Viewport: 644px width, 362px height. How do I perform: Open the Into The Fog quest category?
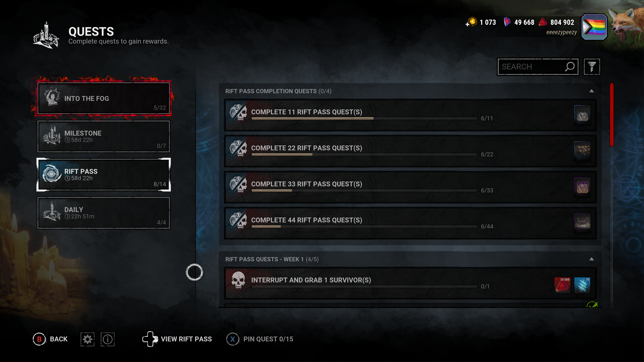pyautogui.click(x=103, y=98)
